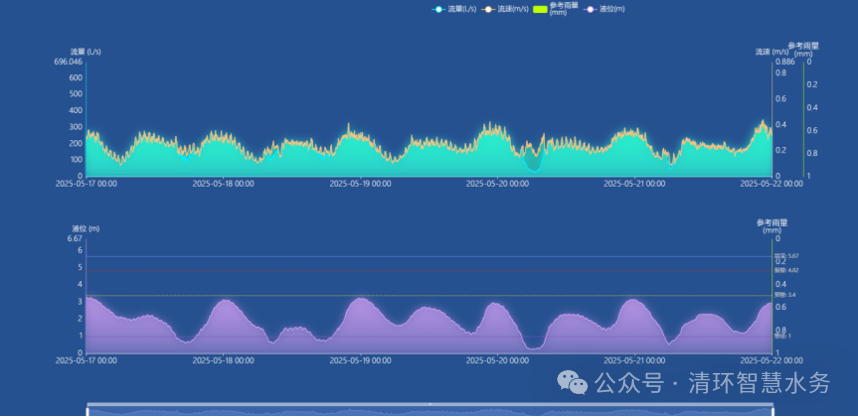Click the 2025-05-21 00:00 label on level chart
Image resolution: width=858 pixels, height=417 pixels.
pos(635,360)
